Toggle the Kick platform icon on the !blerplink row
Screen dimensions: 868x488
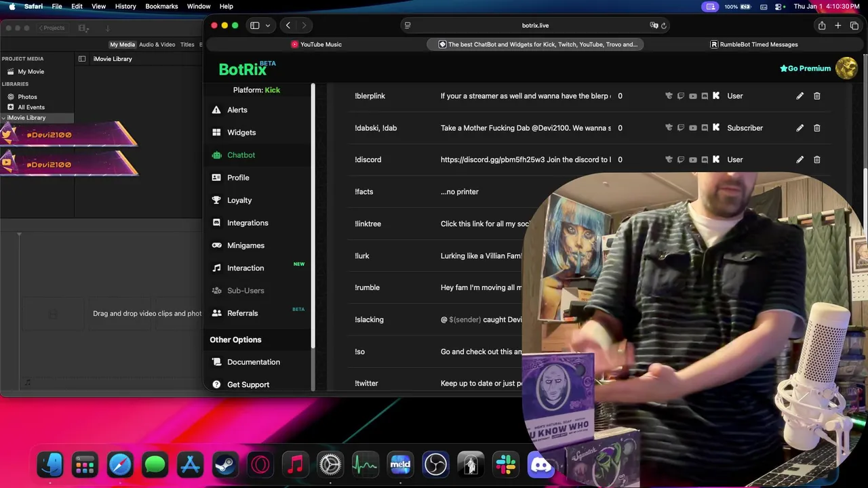716,96
